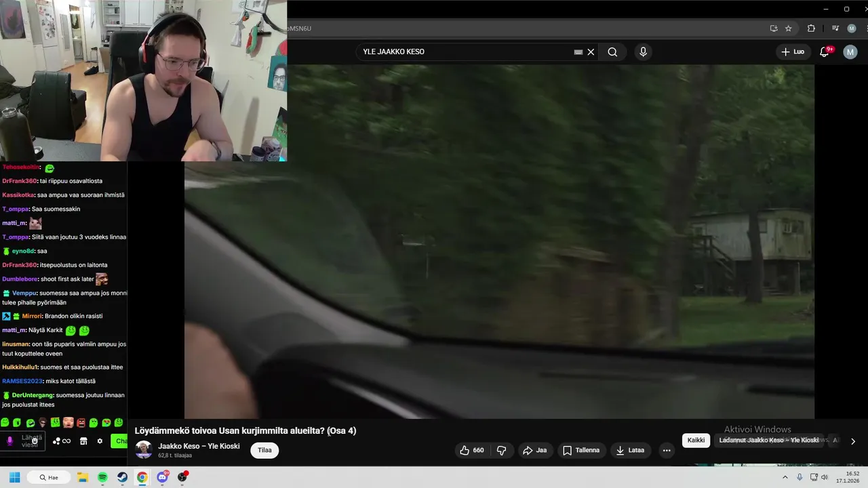Viewport: 868px width, 488px height.
Task: Click username eyno8d in chat
Action: [22, 251]
